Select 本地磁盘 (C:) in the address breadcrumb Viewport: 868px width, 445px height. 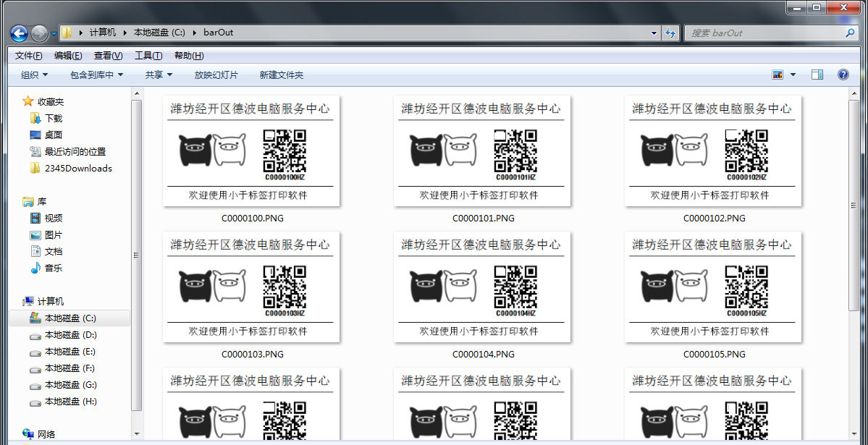pos(159,33)
